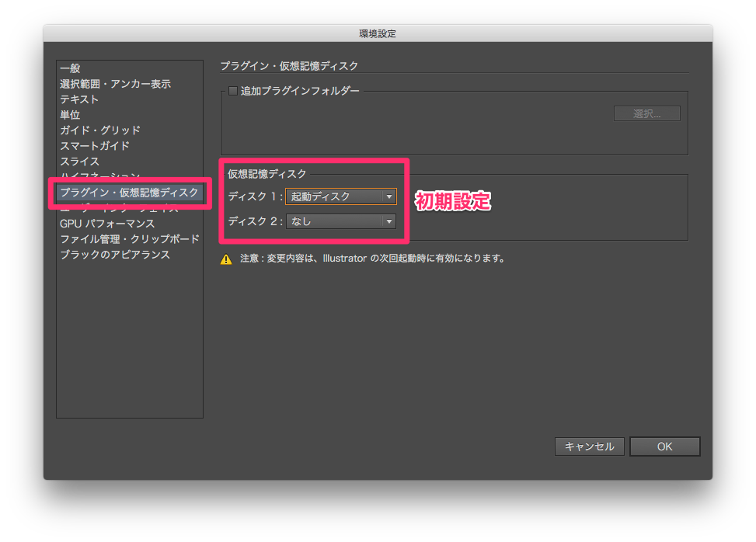Select the 一般 preferences category
Viewport: 756px width, 542px height.
tap(71, 68)
